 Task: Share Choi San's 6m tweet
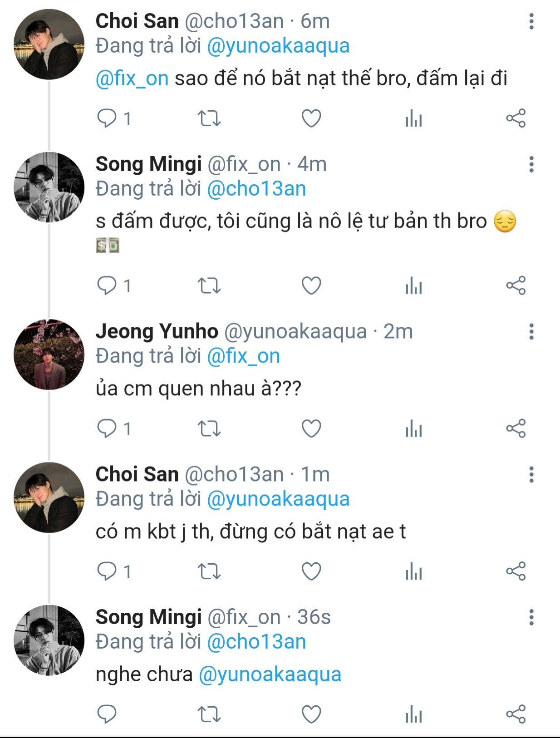(516, 118)
